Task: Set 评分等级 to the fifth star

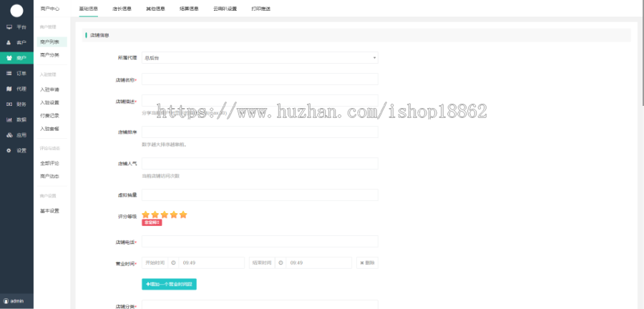Action: click(183, 215)
